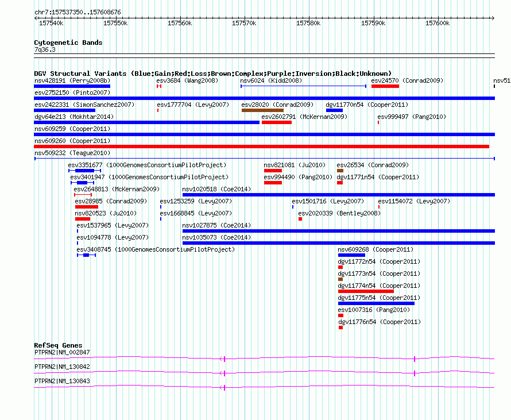Screen dimensions: 511x420
Task: Select esv999497 (Pang2010) variant label
Action: [x=412, y=117]
